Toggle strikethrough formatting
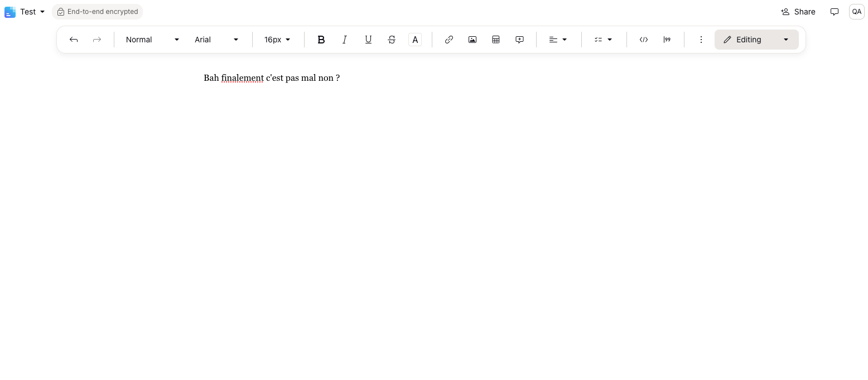Screen dimensions: 868x380 coord(392,40)
